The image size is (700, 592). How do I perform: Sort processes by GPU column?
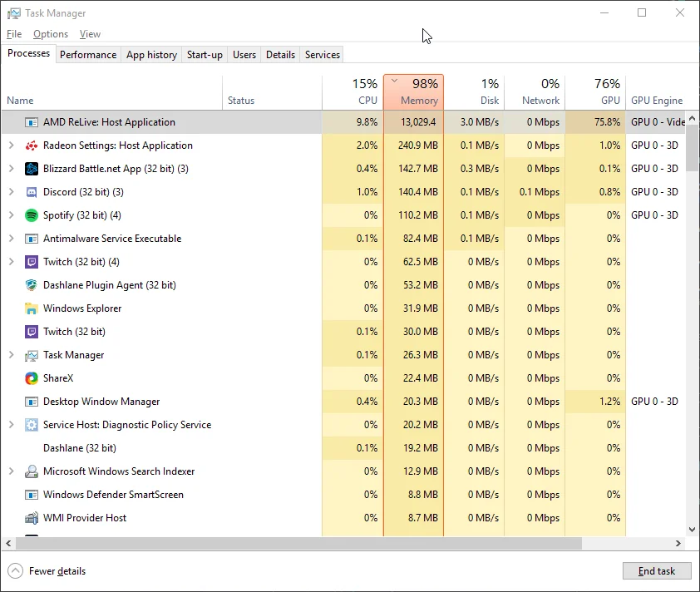coord(595,92)
